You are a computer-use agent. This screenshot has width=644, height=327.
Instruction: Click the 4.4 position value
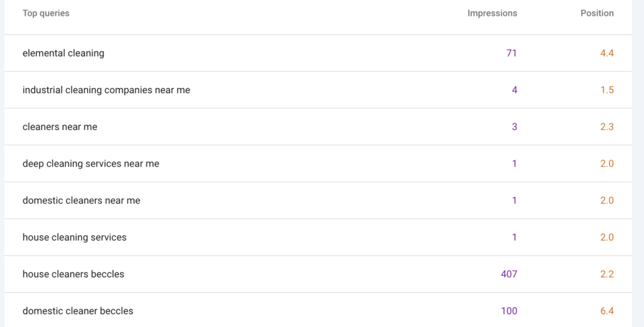[606, 53]
